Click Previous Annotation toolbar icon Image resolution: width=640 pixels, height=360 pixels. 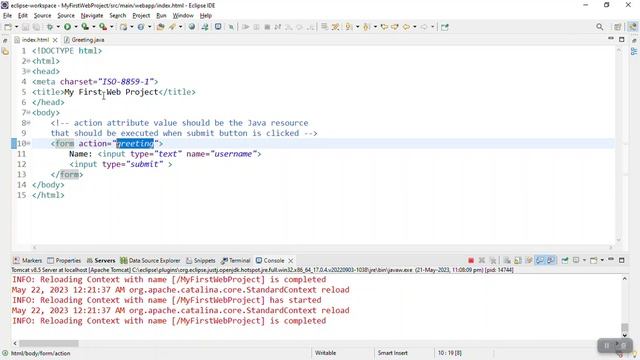tap(366, 27)
